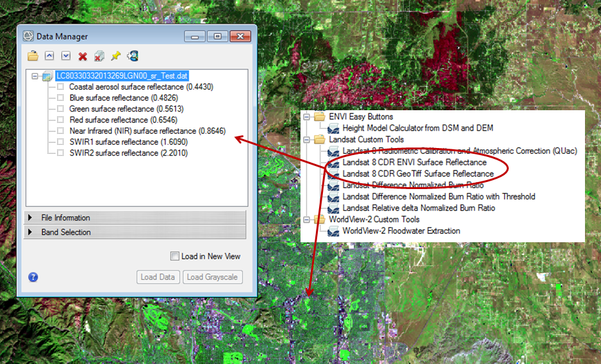Toggle the Red surface reflectance band checkbox
Screen dimensions: 601x364
pyautogui.click(x=60, y=120)
